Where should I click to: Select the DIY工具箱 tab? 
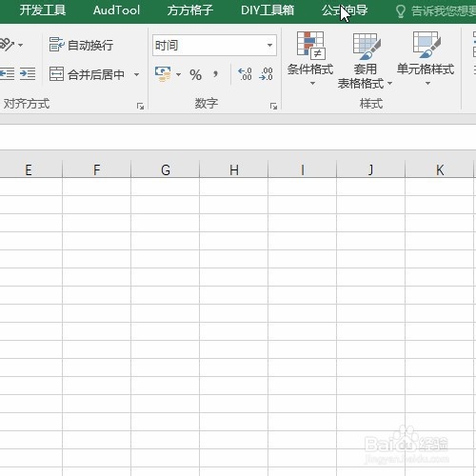268,10
